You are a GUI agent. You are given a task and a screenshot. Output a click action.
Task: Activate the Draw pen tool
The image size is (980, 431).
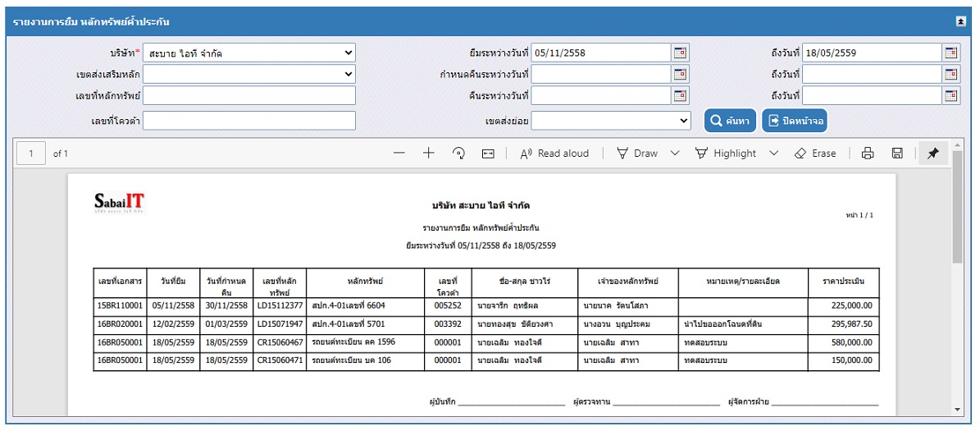pyautogui.click(x=637, y=154)
